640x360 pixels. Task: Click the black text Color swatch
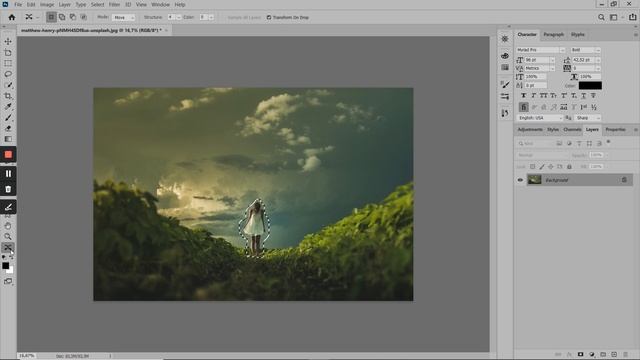[x=590, y=85]
